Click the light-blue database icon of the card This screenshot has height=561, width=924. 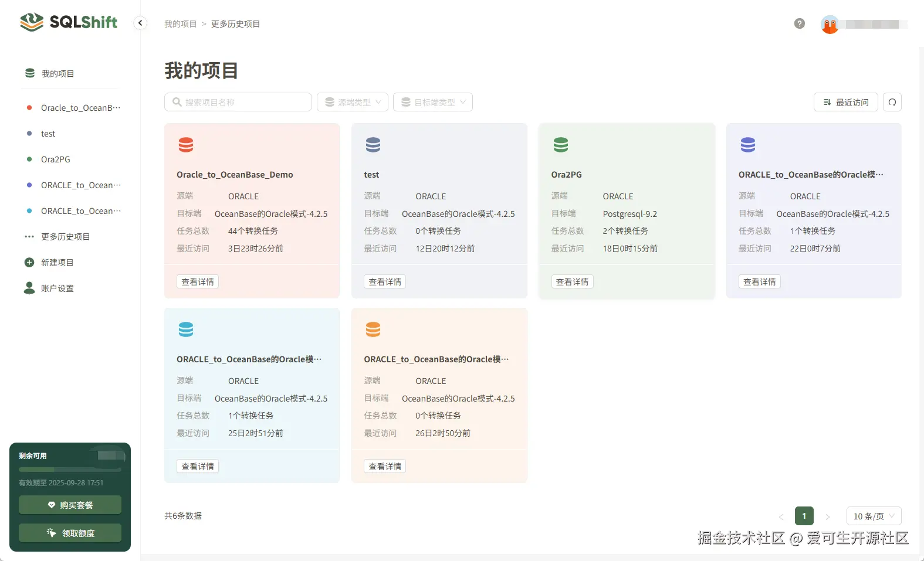pos(186,329)
